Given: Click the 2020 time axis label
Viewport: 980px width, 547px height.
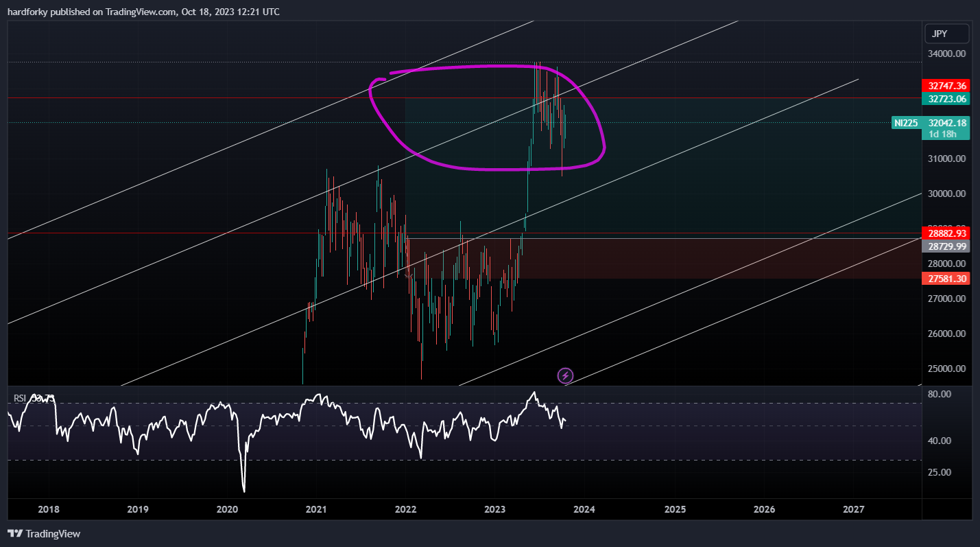Looking at the screenshot, I should 227,509.
